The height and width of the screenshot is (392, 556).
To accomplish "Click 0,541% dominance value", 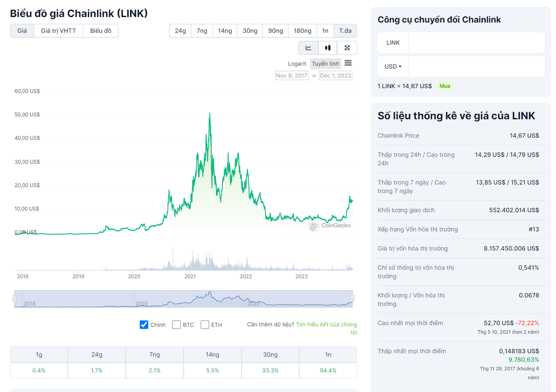I will [x=529, y=268].
